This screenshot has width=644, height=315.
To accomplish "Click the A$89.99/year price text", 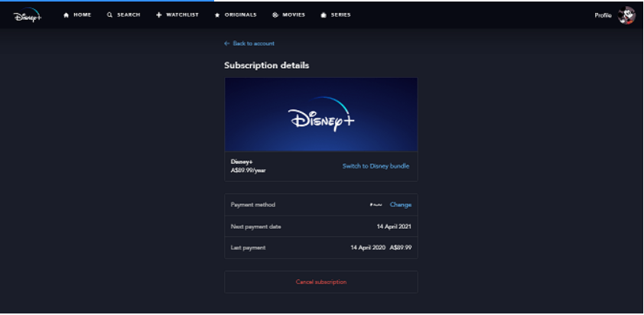I will point(248,170).
